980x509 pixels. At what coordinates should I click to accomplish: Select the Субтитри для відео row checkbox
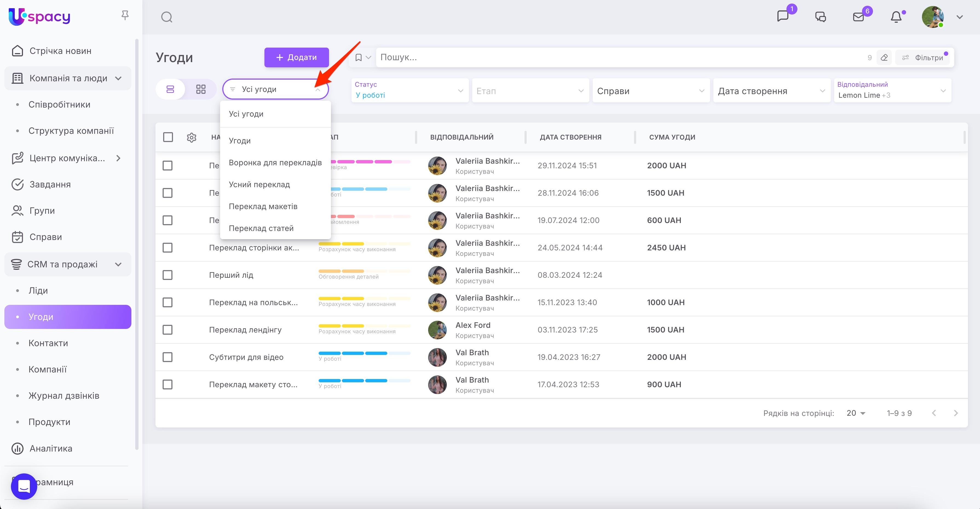(x=167, y=357)
